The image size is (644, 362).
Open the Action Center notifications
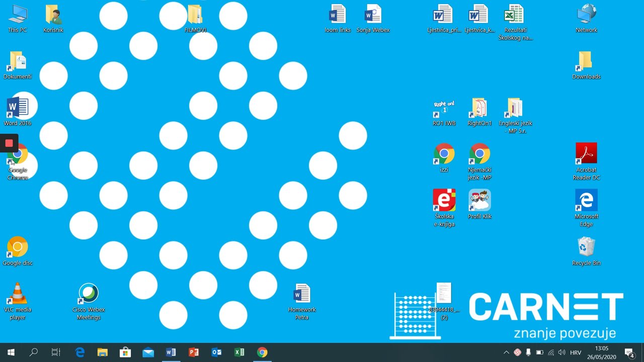[629, 352]
